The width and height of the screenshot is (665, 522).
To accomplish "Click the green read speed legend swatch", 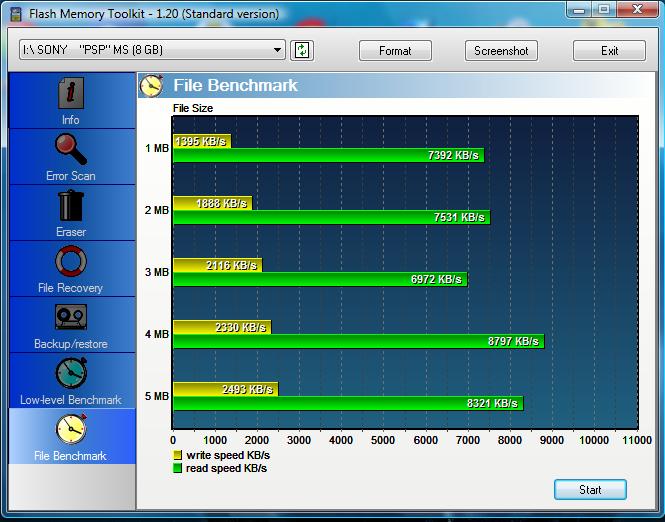I will 178,468.
